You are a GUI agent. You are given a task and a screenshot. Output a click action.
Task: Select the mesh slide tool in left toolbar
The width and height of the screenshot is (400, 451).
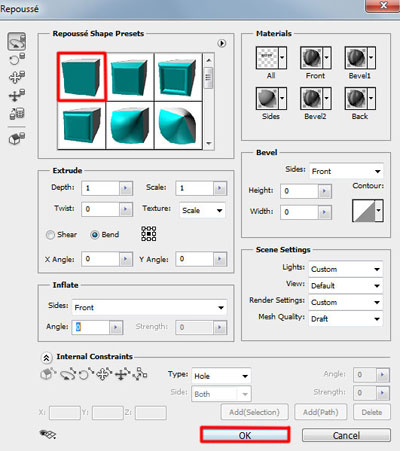(17, 95)
